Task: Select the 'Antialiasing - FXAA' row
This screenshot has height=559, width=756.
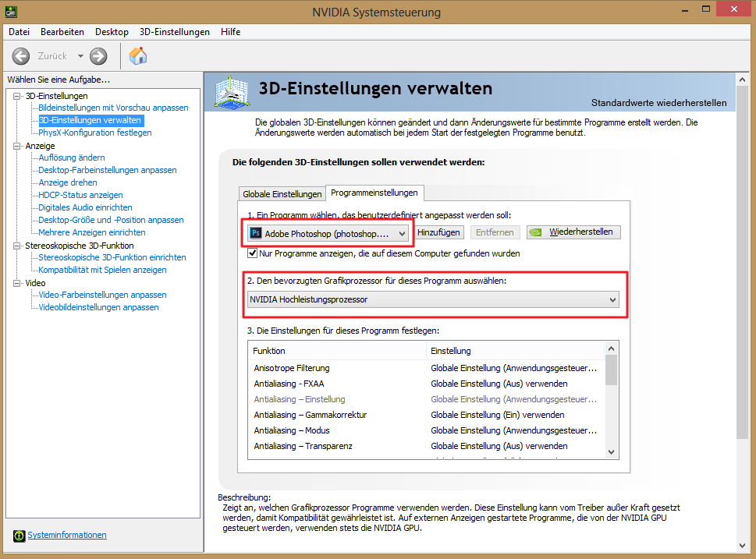Action: pyautogui.click(x=426, y=384)
